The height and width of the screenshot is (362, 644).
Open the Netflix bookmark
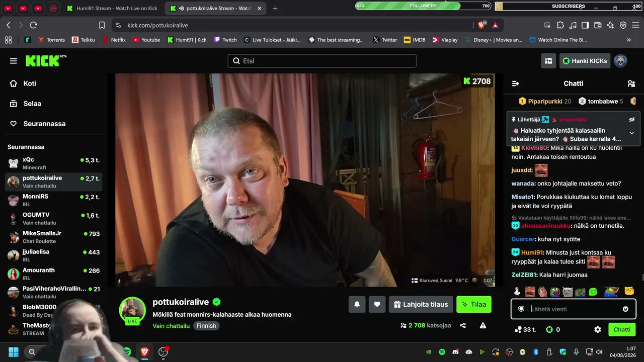(114, 40)
